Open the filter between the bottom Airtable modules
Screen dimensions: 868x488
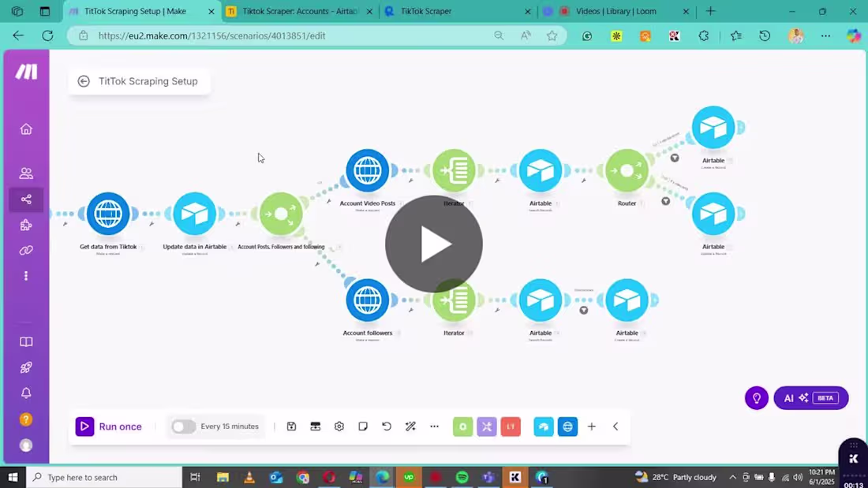(x=583, y=311)
